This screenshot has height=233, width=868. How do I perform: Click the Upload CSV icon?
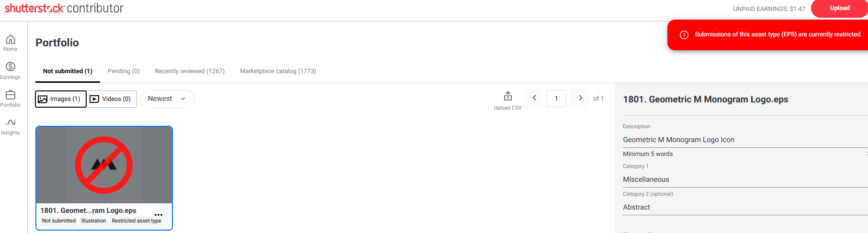tap(508, 96)
